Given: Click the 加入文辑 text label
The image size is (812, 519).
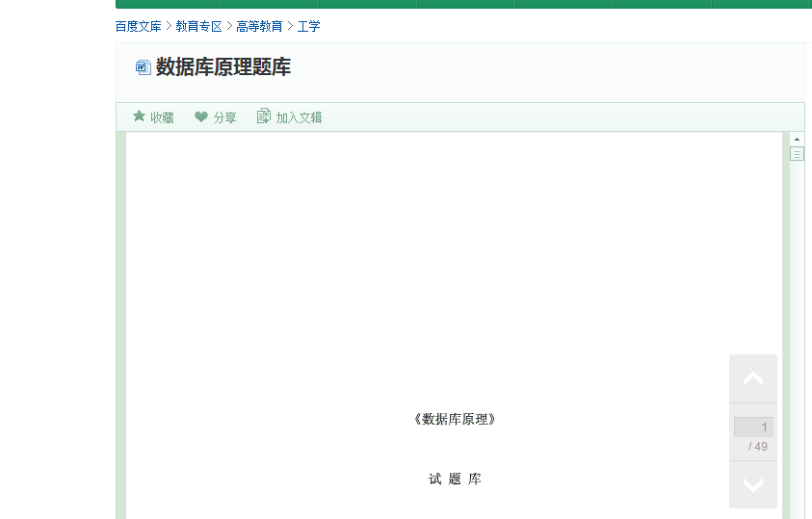Looking at the screenshot, I should pos(299,117).
